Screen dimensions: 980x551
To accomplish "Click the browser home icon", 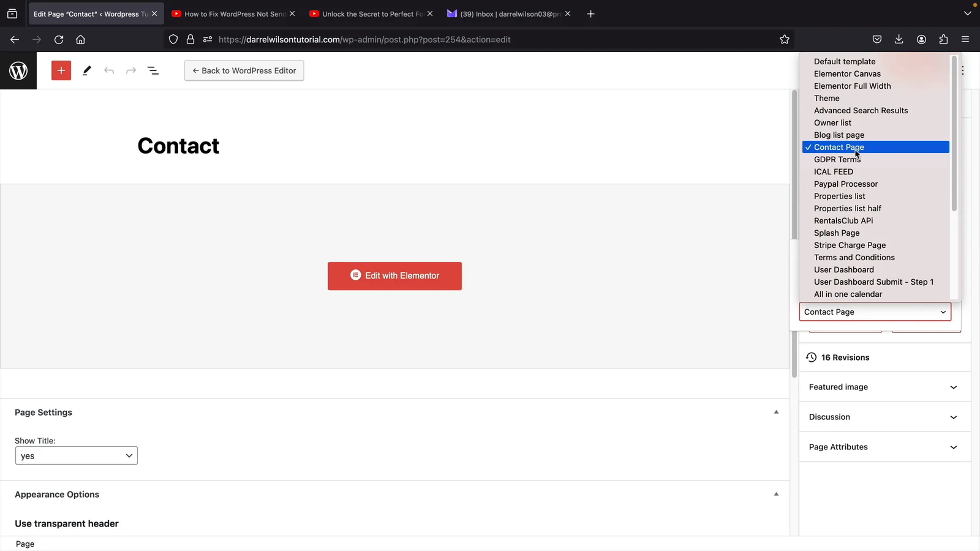I will click(x=80, y=39).
